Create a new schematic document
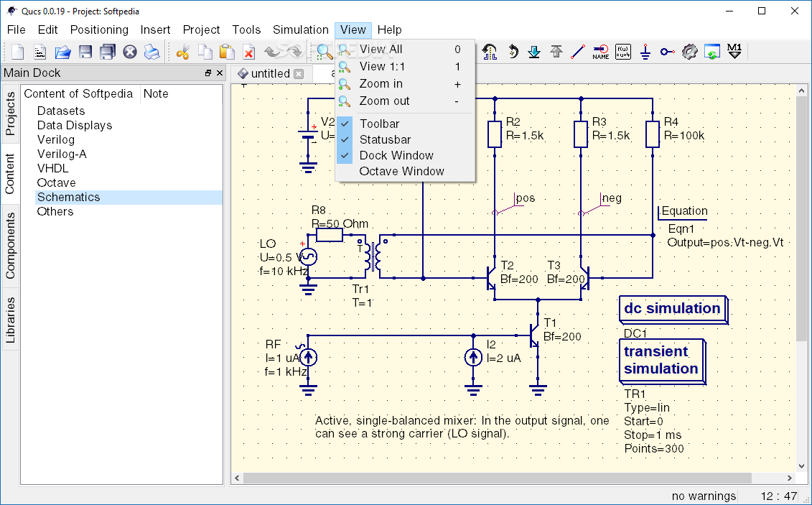This screenshot has height=505, width=812. coord(18,52)
